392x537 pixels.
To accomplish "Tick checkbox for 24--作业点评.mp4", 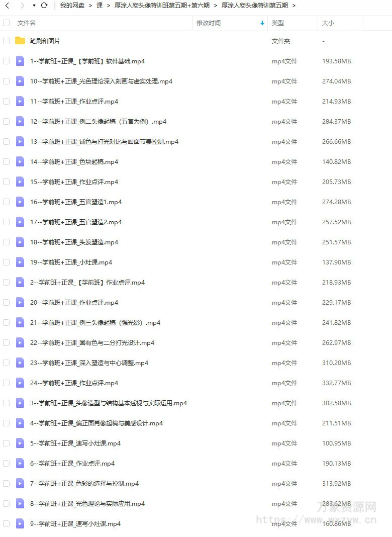I will (6, 383).
